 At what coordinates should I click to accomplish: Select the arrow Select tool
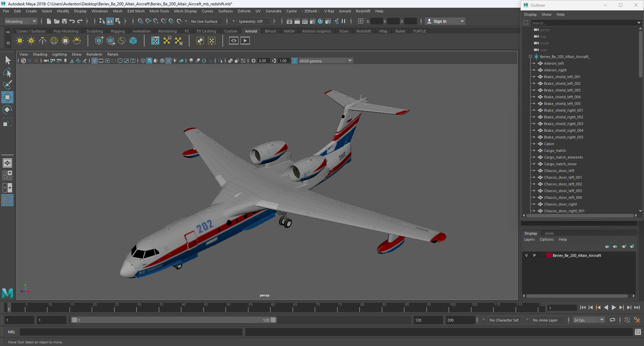[8, 60]
